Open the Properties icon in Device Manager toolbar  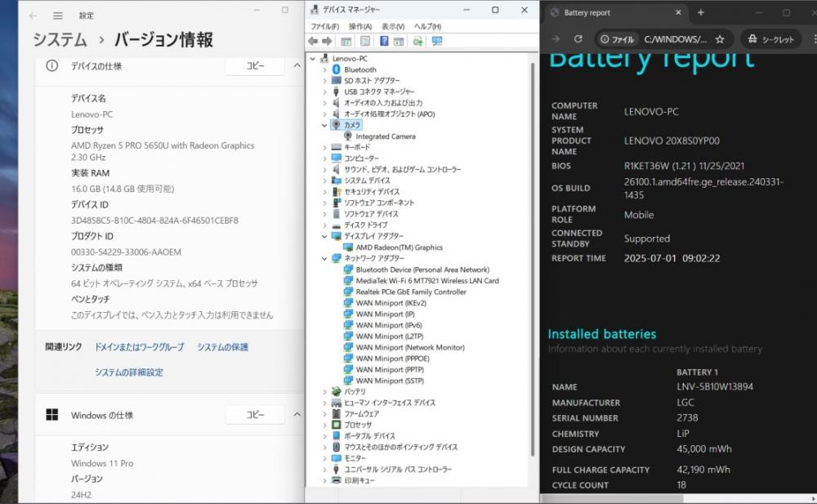[365, 41]
